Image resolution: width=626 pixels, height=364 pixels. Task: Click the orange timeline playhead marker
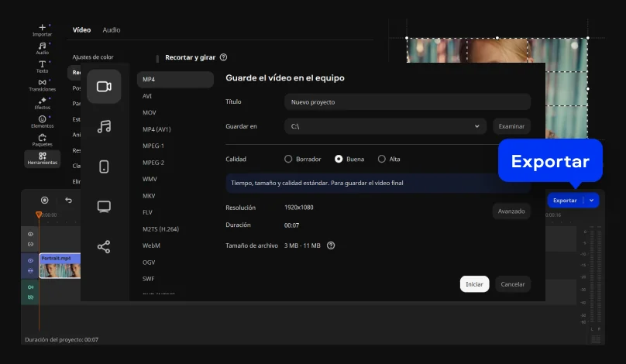coord(39,215)
